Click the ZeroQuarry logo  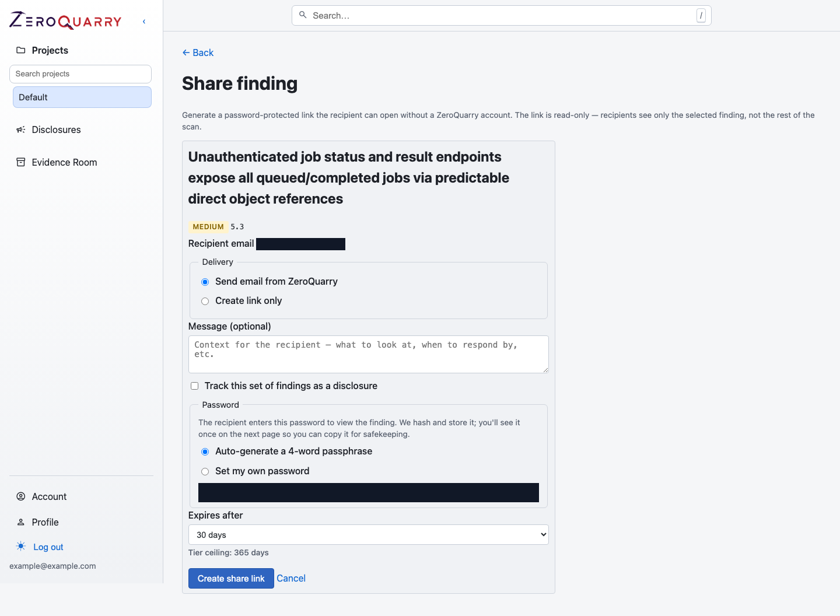pyautogui.click(x=65, y=21)
